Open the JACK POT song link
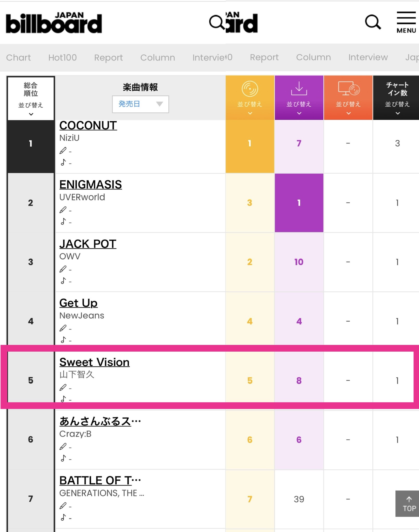This screenshot has height=532, width=419. coord(88,244)
